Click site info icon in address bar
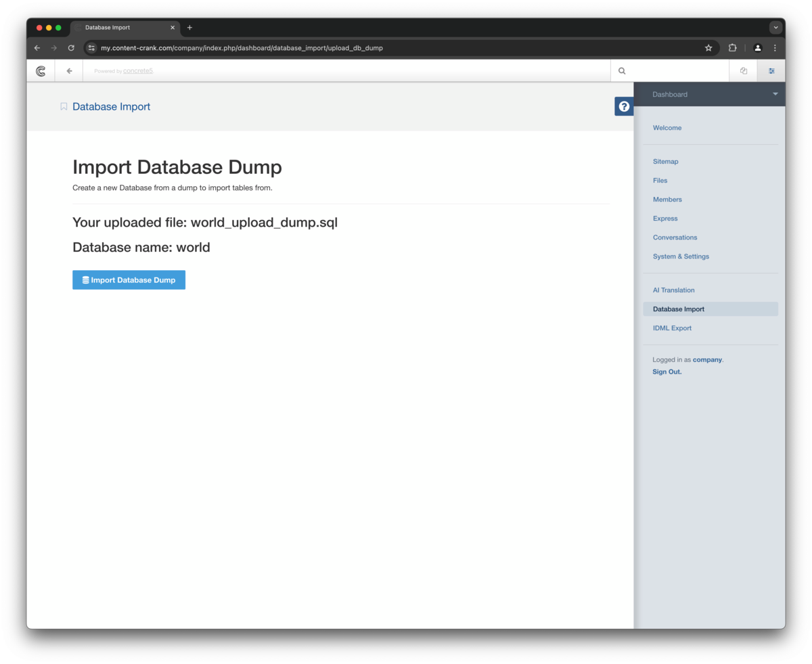This screenshot has width=812, height=664. 92,48
